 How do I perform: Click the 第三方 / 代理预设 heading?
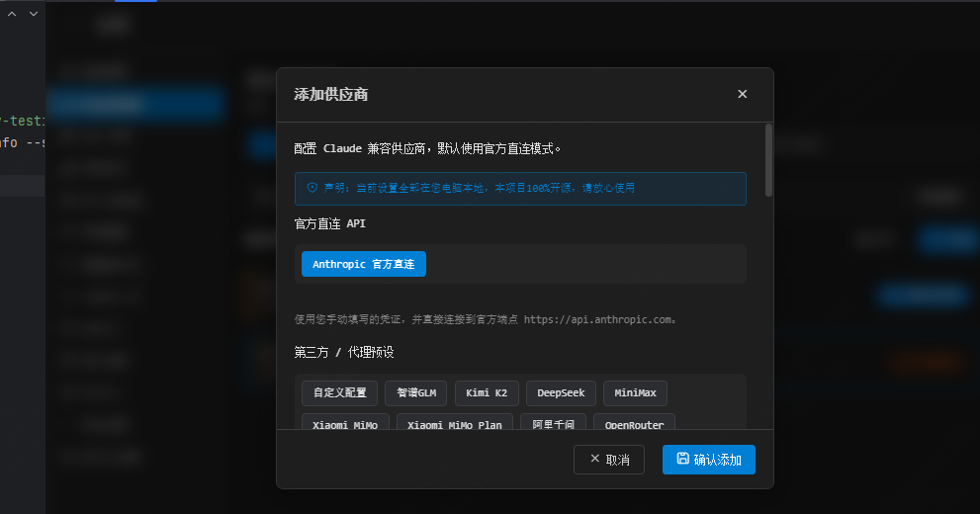click(344, 352)
